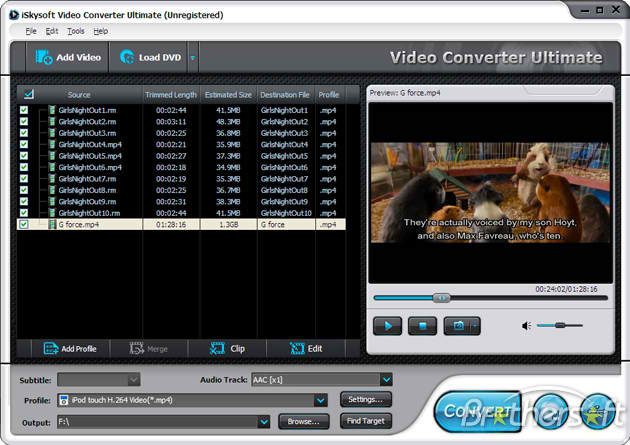This screenshot has width=630, height=445.
Task: Click the 1.3GB estimated size cell
Action: [x=228, y=225]
